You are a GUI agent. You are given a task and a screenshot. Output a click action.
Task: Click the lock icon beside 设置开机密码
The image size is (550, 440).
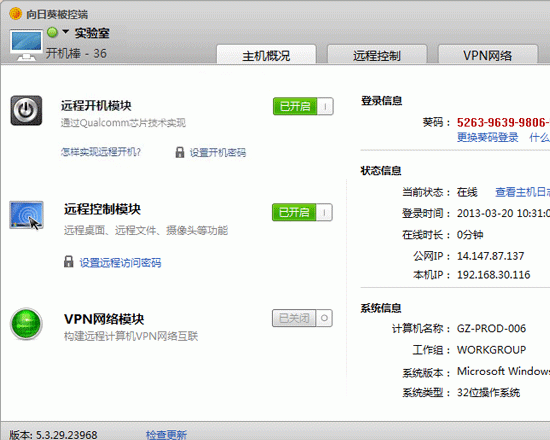pyautogui.click(x=180, y=152)
